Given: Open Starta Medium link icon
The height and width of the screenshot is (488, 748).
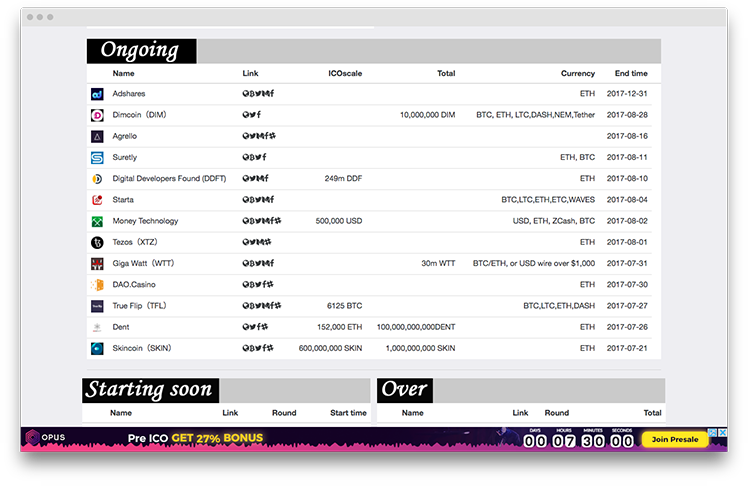Looking at the screenshot, I should (x=265, y=199).
